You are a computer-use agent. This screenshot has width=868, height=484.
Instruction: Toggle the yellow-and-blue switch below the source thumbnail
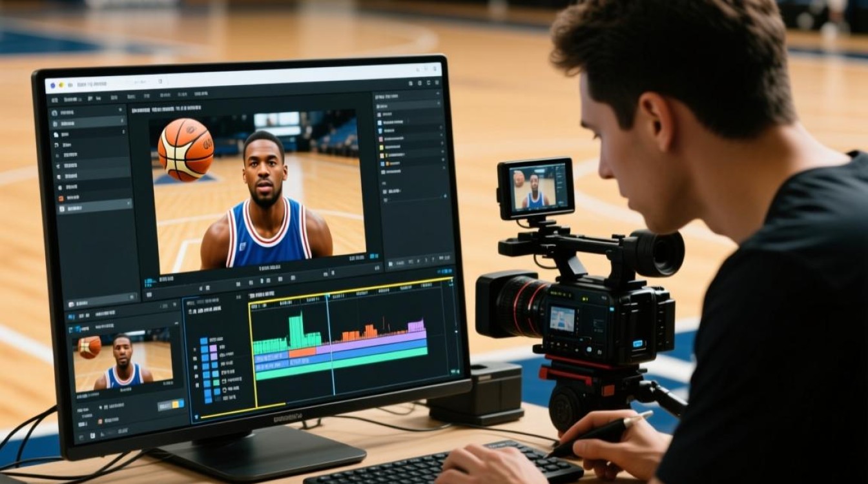(x=171, y=405)
